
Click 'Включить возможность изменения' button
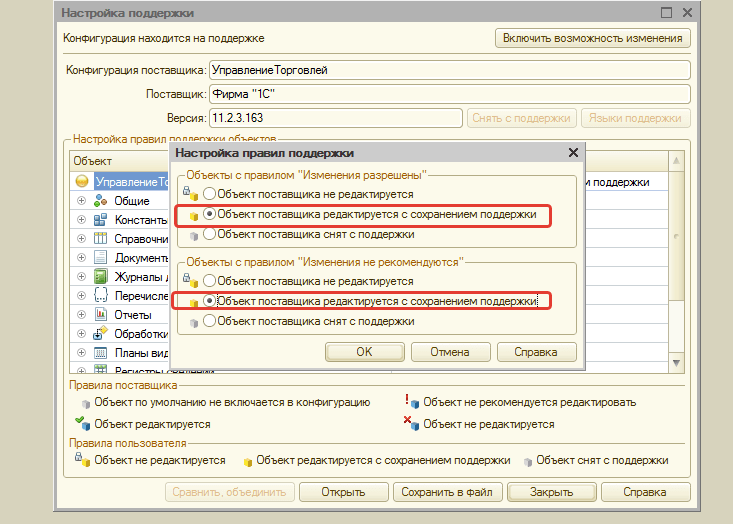(592, 38)
